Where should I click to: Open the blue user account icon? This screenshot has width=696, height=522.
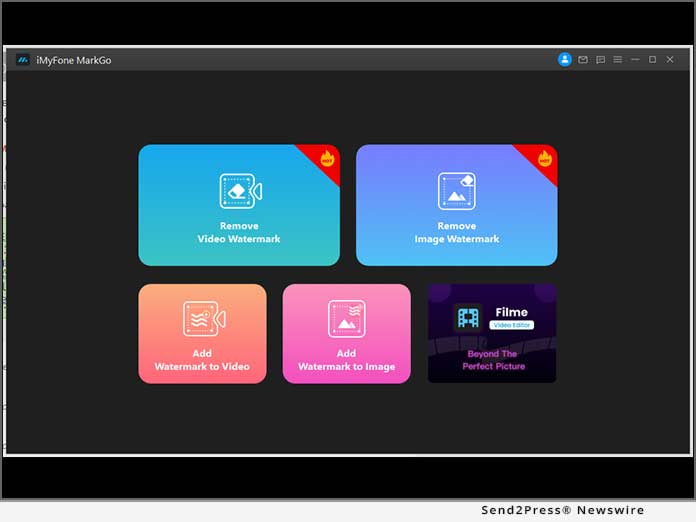click(565, 60)
